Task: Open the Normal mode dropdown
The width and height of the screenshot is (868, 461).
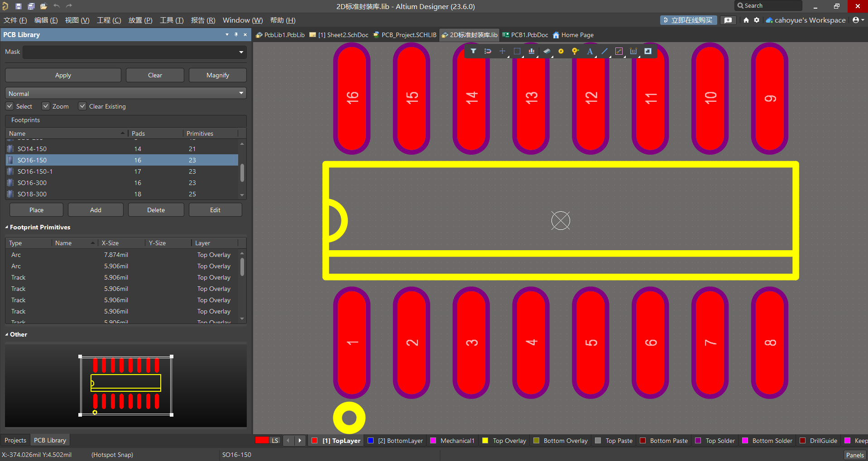Action: point(241,93)
